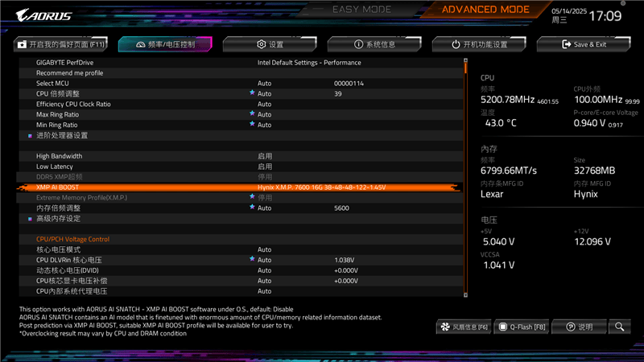Change 内存倍频调整 Auto value
The width and height of the screenshot is (644, 362).
pos(265,208)
